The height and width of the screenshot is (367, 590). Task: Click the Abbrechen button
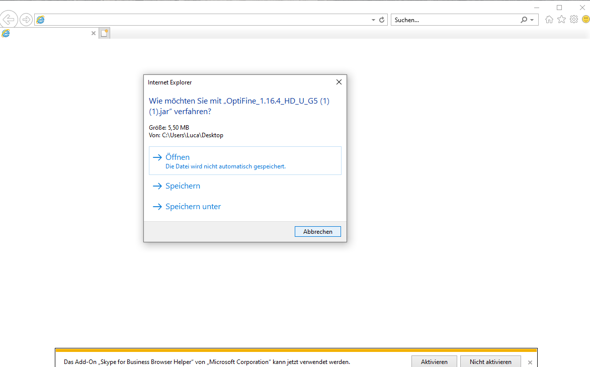[x=318, y=231]
